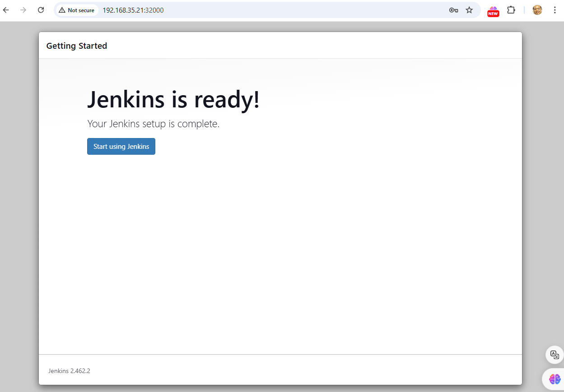Click the browser forward arrow
This screenshot has width=564, height=392.
[x=23, y=10]
